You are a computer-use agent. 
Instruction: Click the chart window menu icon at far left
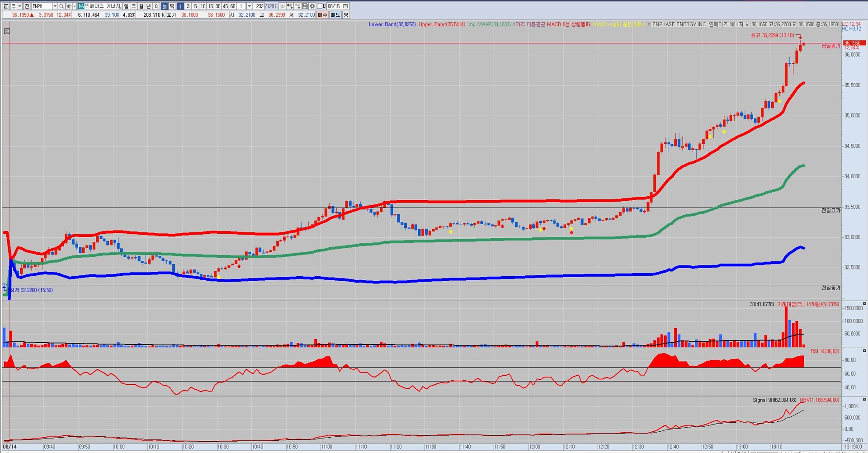[6, 6]
